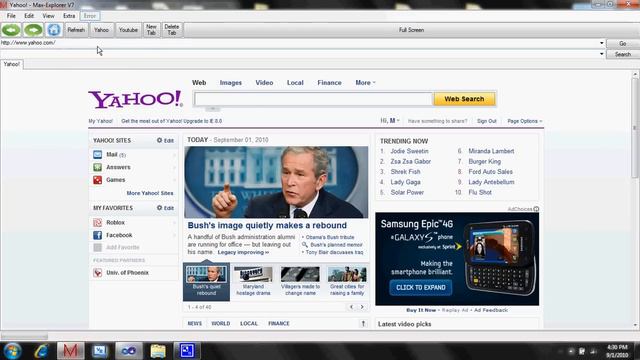Expand the More search categories dropdown
This screenshot has width=640, height=360.
pyautogui.click(x=365, y=82)
